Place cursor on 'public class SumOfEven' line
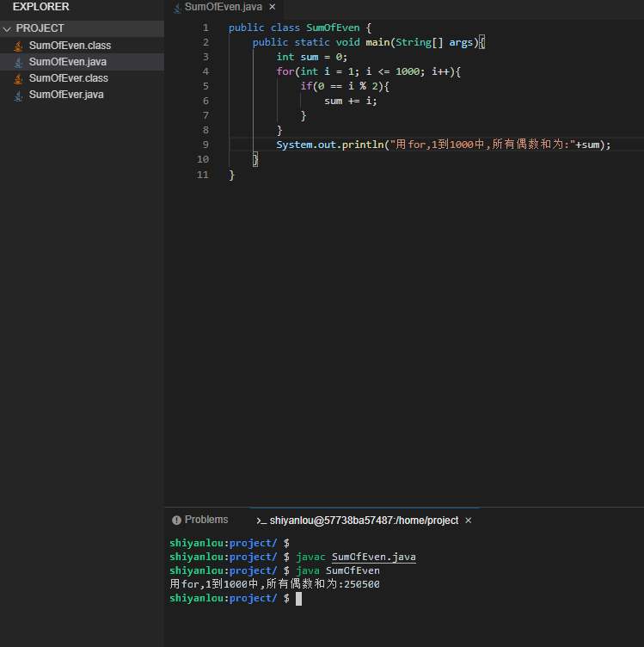 coord(300,28)
